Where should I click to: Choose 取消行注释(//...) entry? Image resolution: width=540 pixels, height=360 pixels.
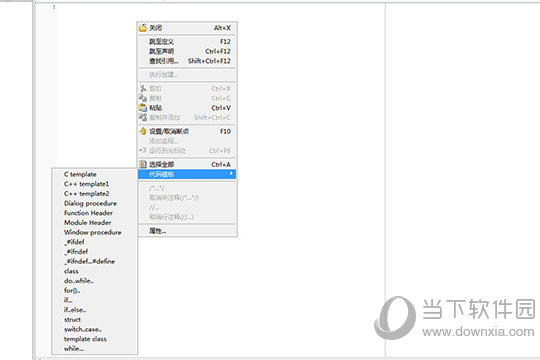[187, 217]
